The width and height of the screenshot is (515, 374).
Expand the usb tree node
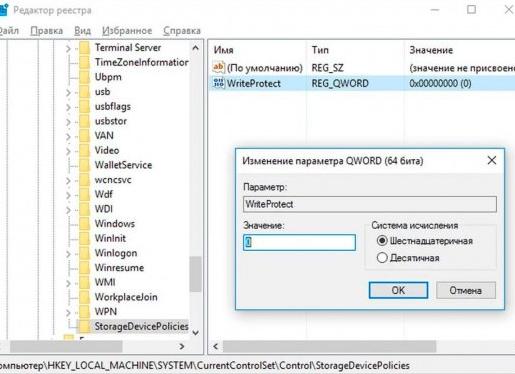click(x=68, y=92)
